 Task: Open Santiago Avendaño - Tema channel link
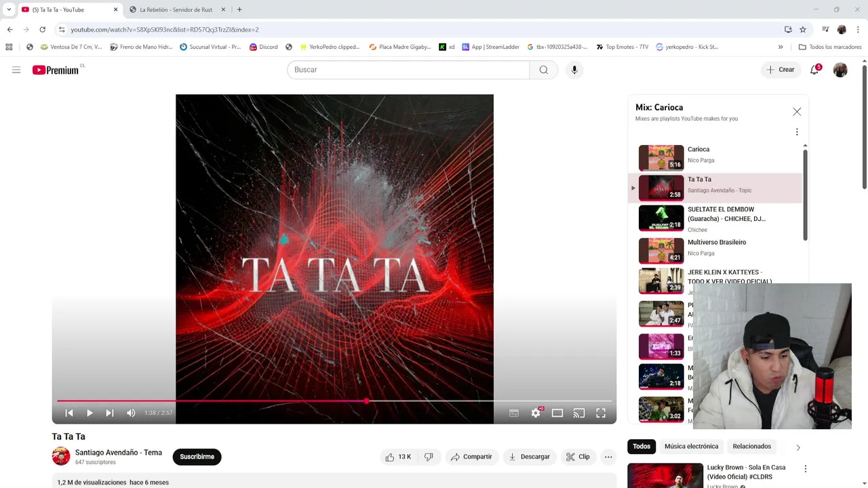[119, 453]
